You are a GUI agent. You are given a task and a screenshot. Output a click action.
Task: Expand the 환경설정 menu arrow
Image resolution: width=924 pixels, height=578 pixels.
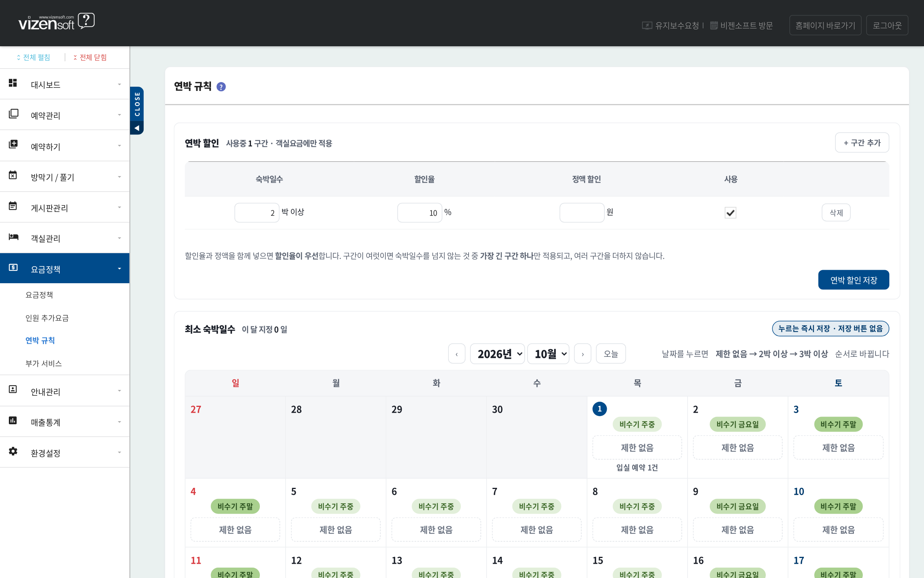click(x=119, y=452)
